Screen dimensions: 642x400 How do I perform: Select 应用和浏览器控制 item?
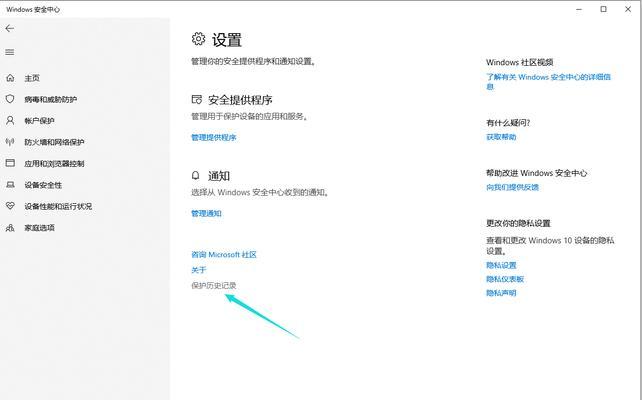pos(54,163)
